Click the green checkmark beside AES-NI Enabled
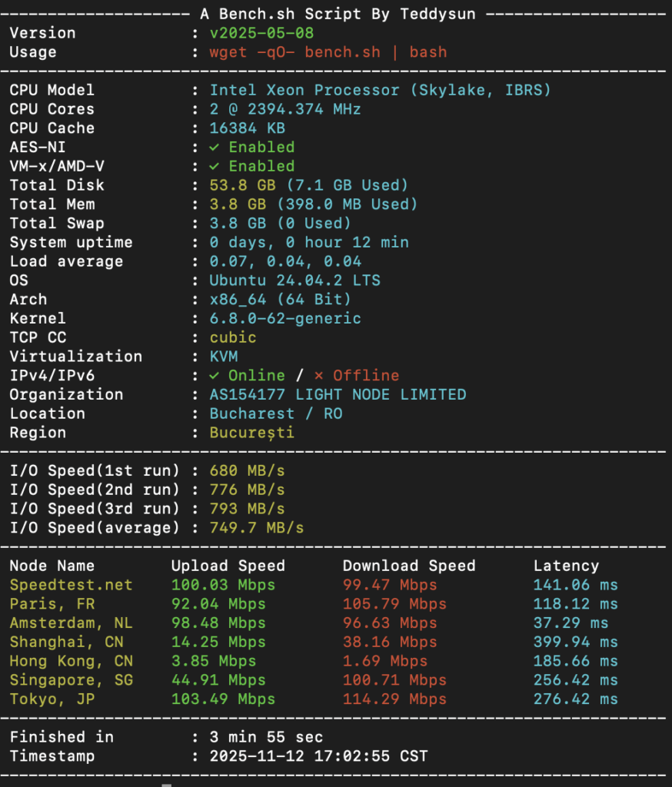Screen dimensions: 672x787 point(215,148)
